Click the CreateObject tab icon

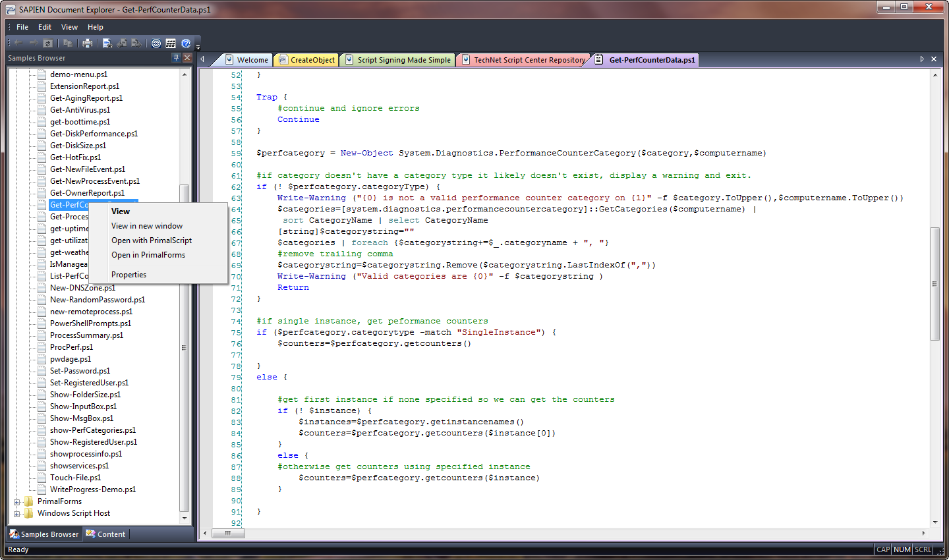283,59
